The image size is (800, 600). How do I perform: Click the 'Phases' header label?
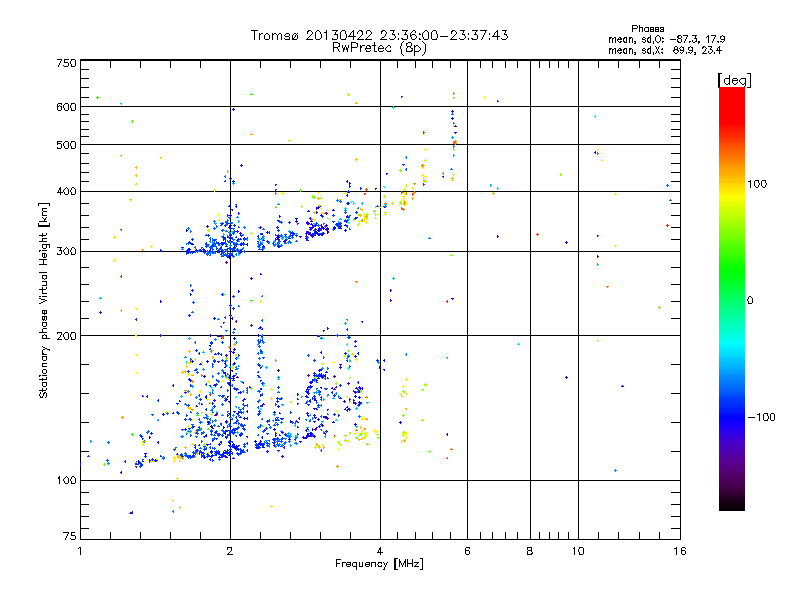pos(647,29)
